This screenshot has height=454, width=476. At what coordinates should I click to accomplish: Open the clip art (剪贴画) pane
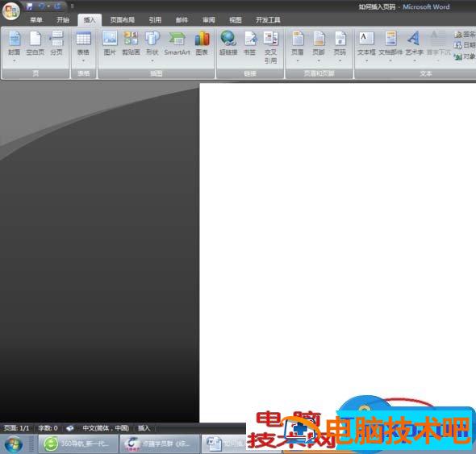coord(132,44)
